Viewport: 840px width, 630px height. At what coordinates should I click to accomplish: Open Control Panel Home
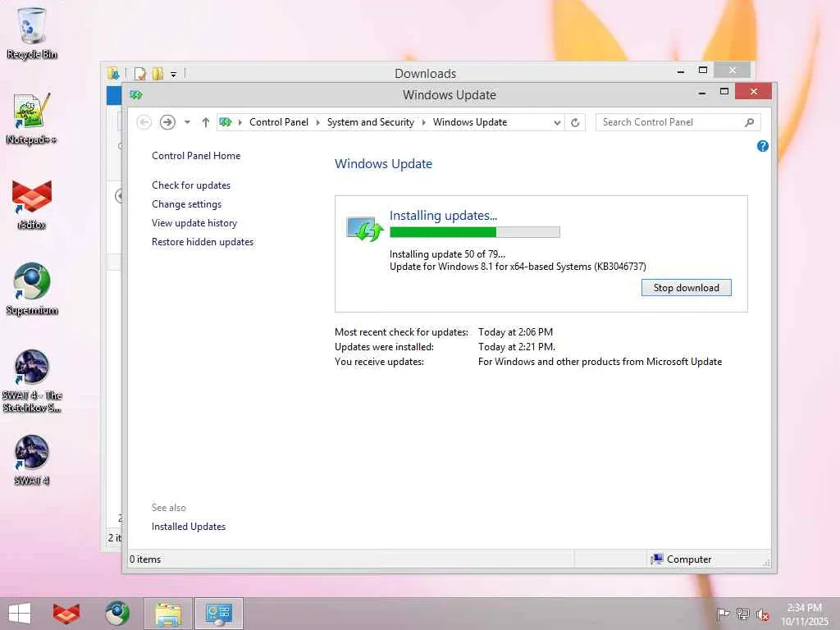coord(196,156)
